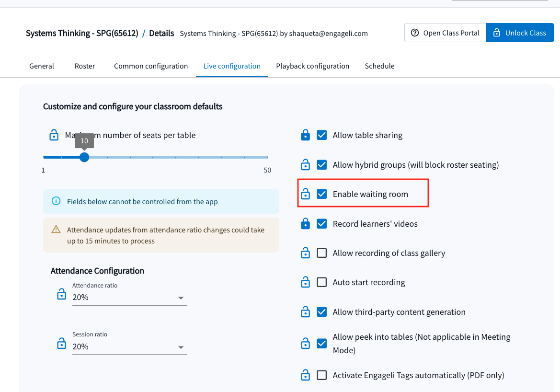Toggle lock for third-party content generation
The width and height of the screenshot is (560, 392).
[x=305, y=312]
